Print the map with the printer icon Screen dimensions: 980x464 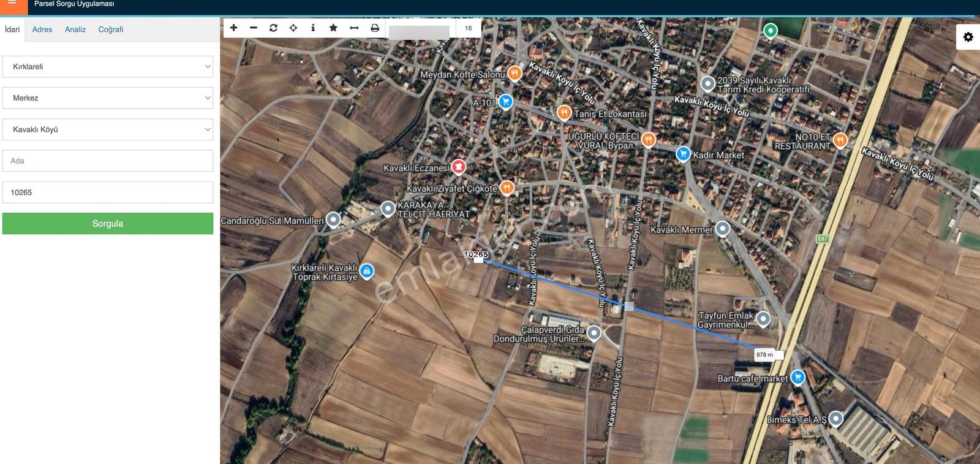375,28
